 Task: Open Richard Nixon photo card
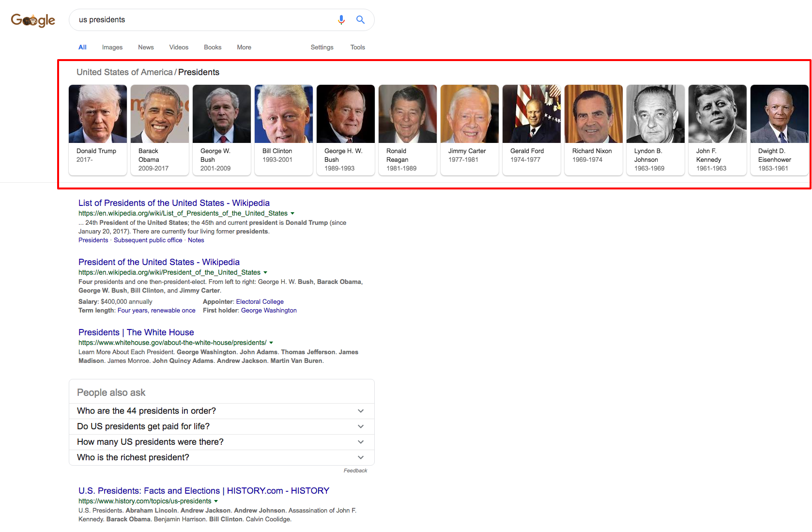click(x=594, y=130)
